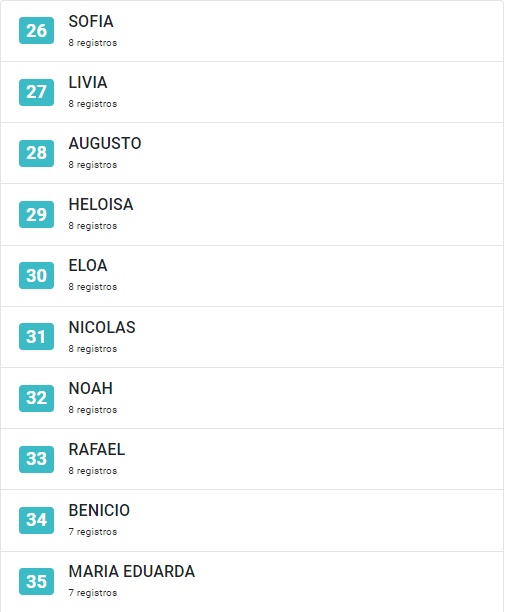This screenshot has height=612, width=505.
Task: Open the BENICIO entry
Action: (x=252, y=520)
